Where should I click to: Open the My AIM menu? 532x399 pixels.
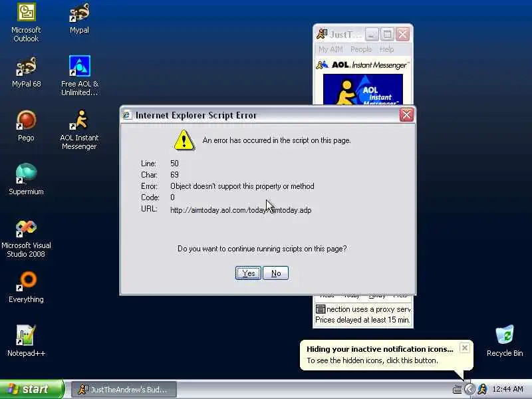click(x=331, y=49)
